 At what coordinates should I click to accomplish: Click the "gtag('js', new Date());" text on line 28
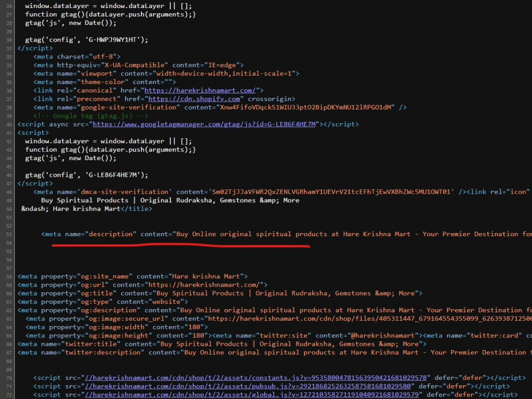[x=71, y=23]
